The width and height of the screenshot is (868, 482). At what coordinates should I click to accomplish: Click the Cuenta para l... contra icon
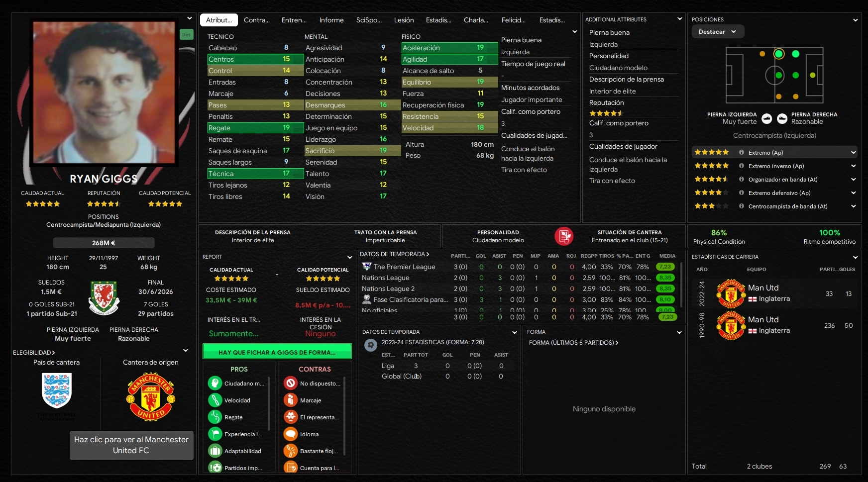(x=291, y=468)
